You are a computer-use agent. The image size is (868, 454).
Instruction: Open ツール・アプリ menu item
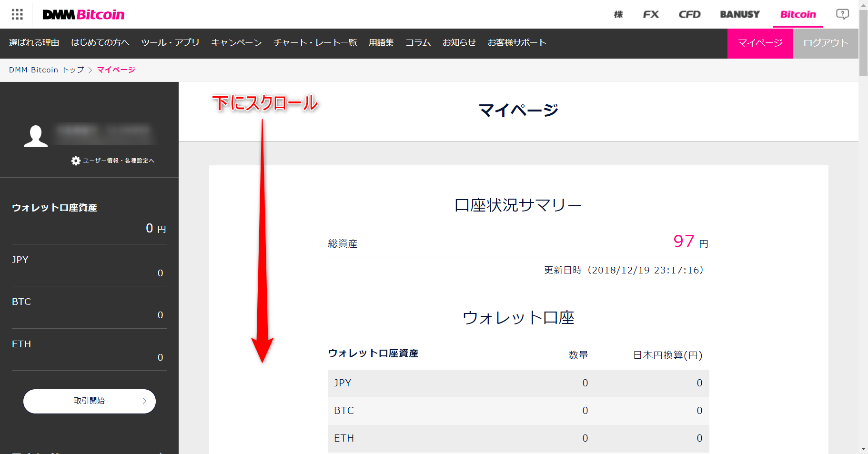point(170,43)
